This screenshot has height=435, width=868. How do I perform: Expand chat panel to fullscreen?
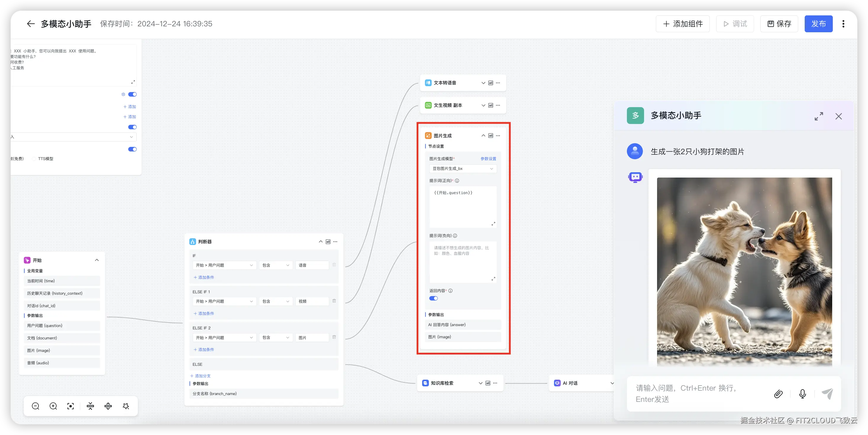point(819,116)
